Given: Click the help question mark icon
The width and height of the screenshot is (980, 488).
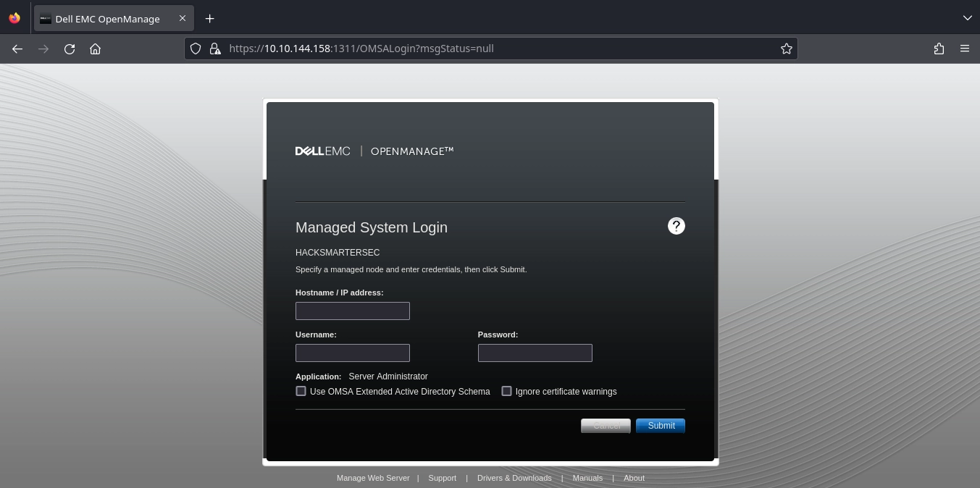Looking at the screenshot, I should pyautogui.click(x=676, y=226).
